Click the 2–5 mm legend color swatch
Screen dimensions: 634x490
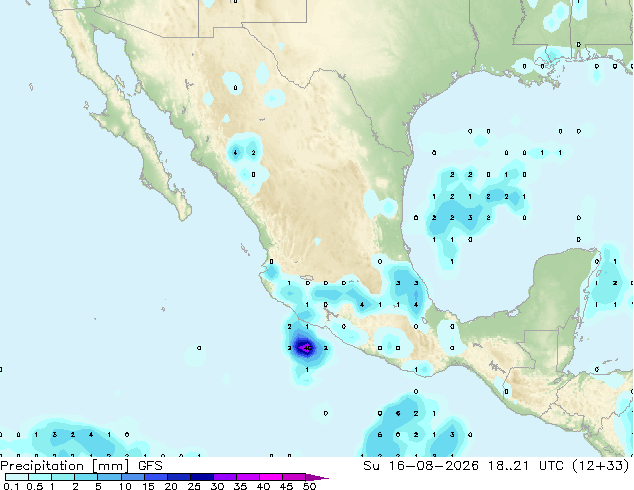pos(86,477)
